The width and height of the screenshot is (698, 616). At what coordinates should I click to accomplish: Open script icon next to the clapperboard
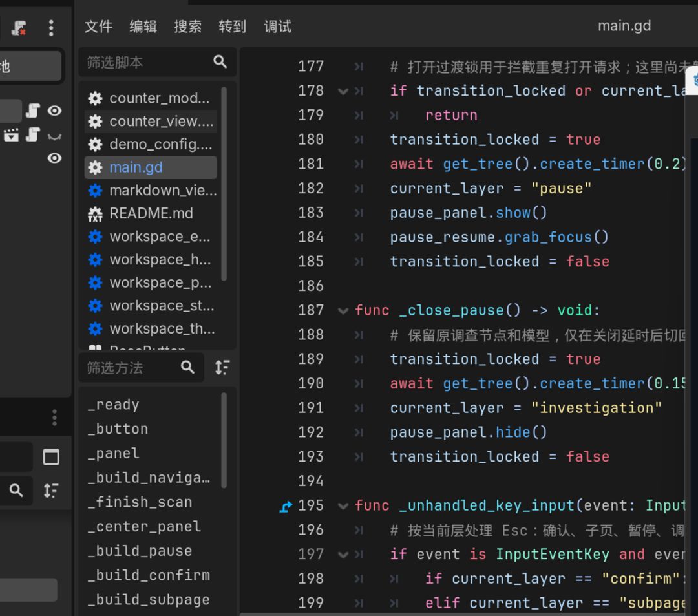(x=33, y=134)
